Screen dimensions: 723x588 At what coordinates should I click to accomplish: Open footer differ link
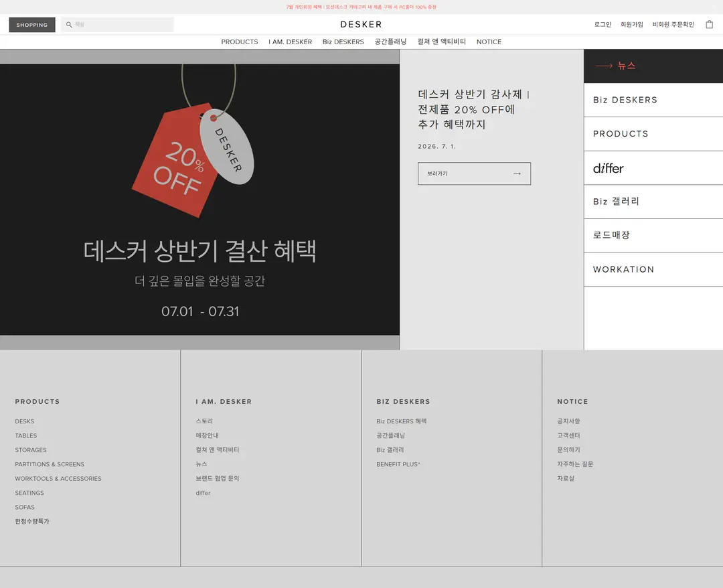[203, 493]
